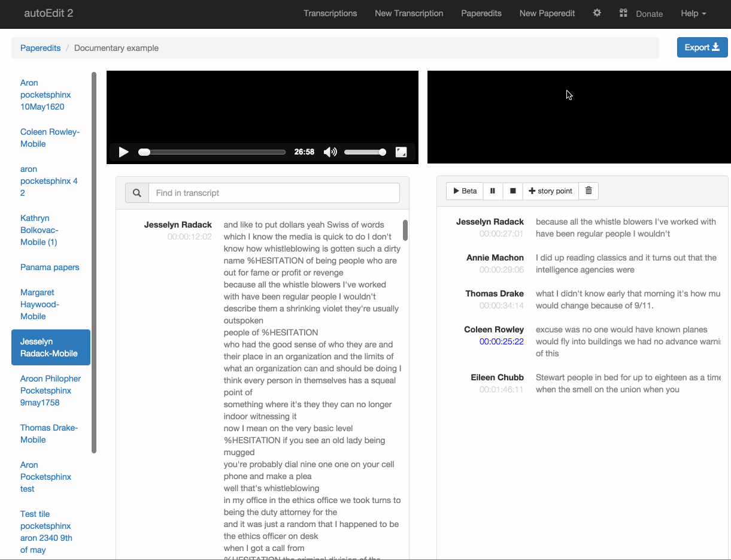Play the Beta paperedit preview
Screen dimensions: 731x560
(x=465, y=191)
